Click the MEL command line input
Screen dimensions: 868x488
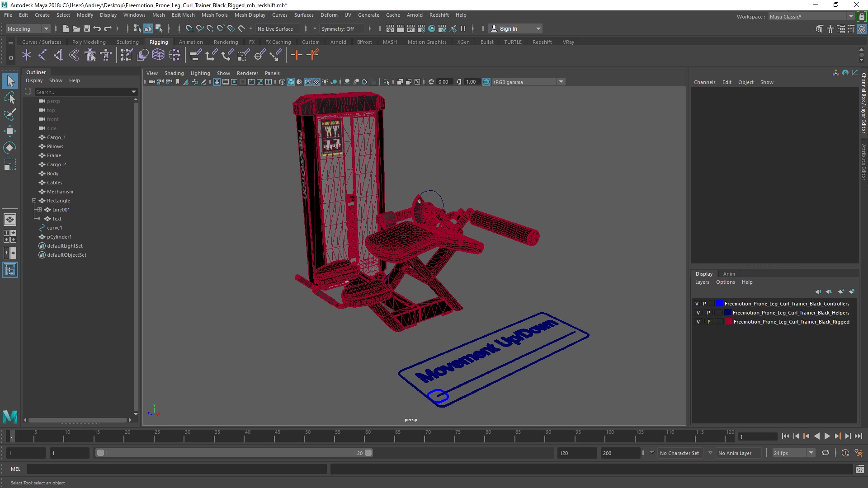177,469
